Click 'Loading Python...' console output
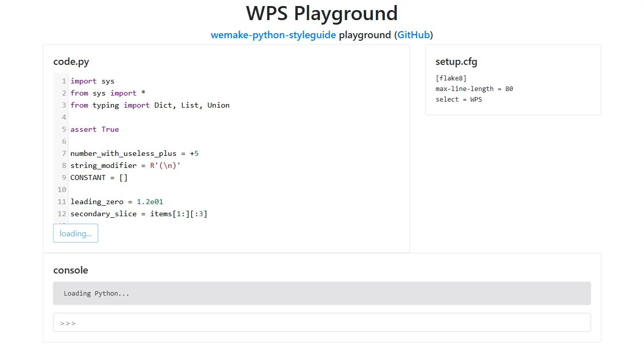Viewport: 644px width, 362px height. (97, 293)
